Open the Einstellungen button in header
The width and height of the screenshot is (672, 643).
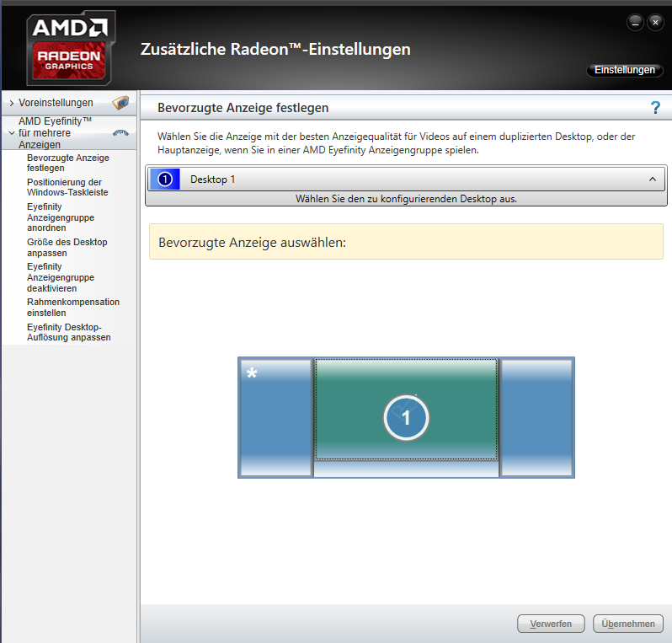(625, 70)
